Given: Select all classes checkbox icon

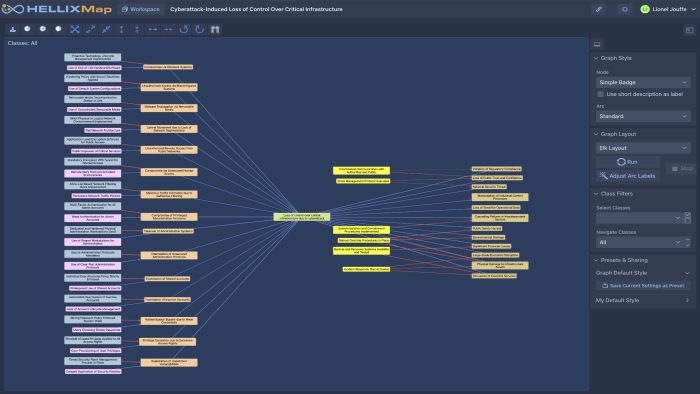Looking at the screenshot, I should tap(688, 215).
